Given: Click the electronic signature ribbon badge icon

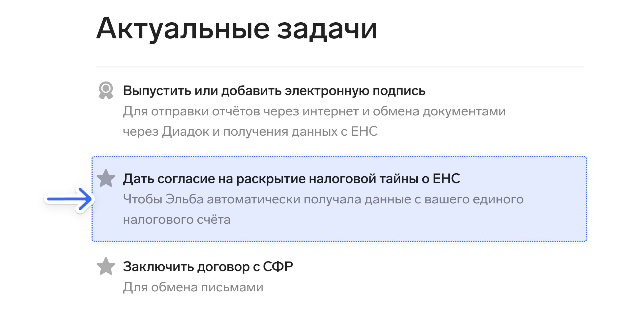Looking at the screenshot, I should [x=106, y=90].
